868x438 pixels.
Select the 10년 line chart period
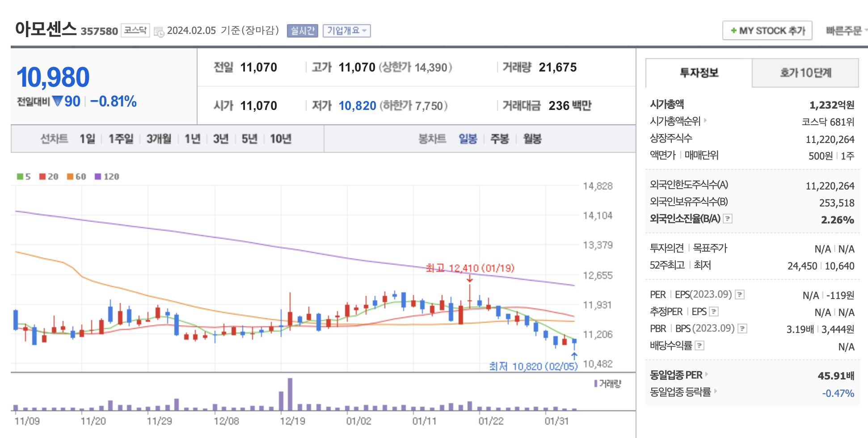281,139
